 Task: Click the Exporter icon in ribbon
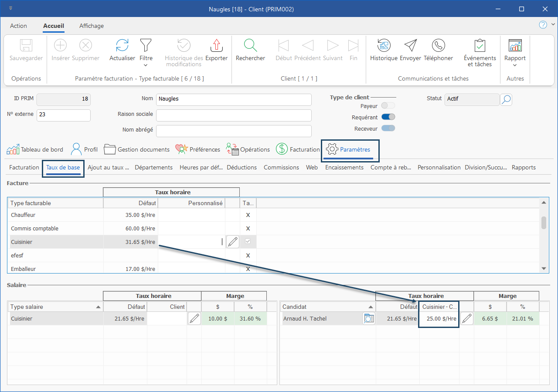coord(216,46)
